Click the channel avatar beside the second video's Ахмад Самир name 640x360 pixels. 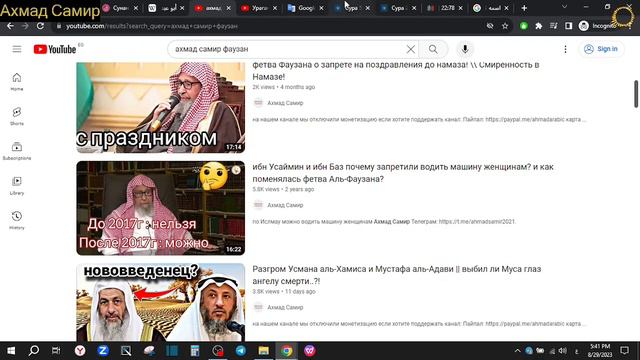258,205
